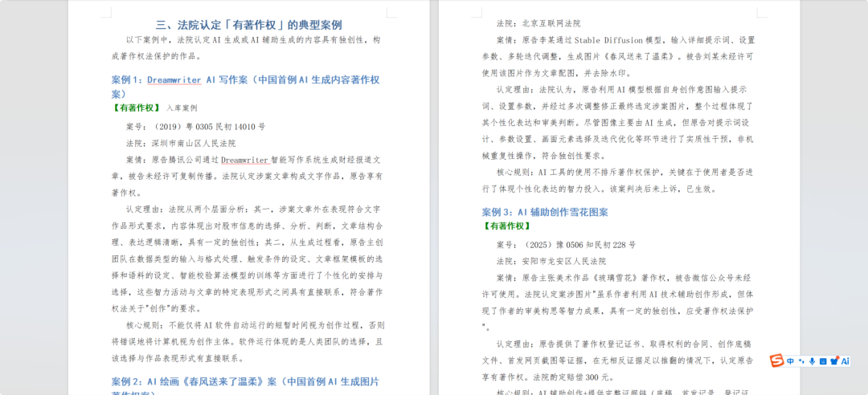Click the green 【有著作权】 tag under 案例 1
Screen dimensions: 868x395
[136, 108]
